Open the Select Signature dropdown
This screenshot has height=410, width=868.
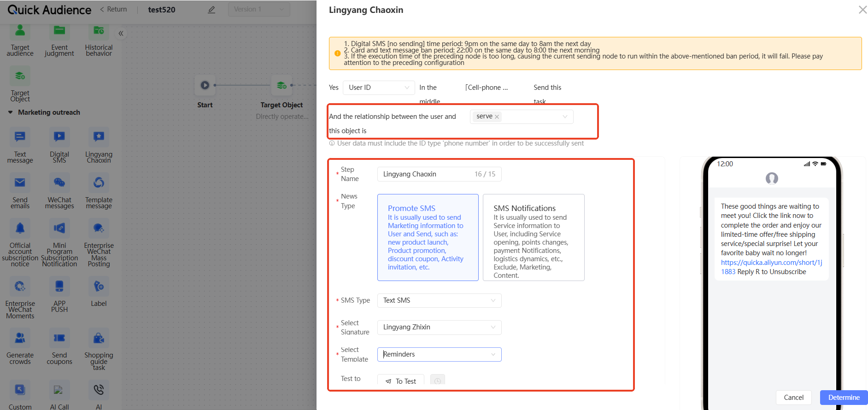439,327
